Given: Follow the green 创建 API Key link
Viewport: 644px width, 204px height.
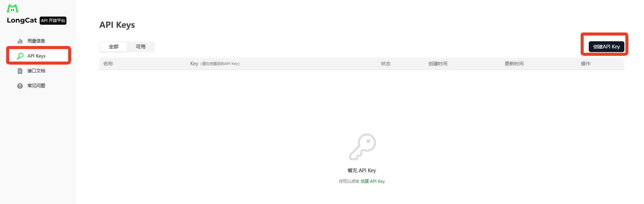Looking at the screenshot, I should (373, 181).
